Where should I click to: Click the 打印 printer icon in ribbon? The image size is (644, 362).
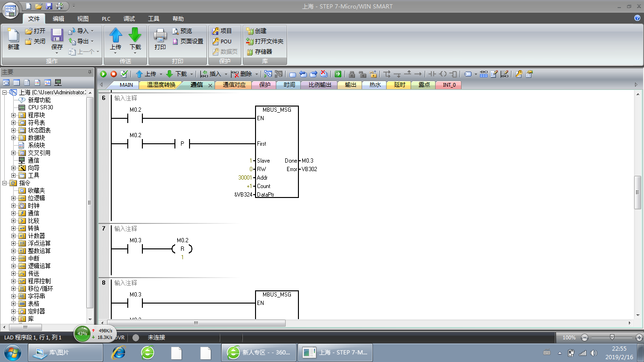point(160,36)
